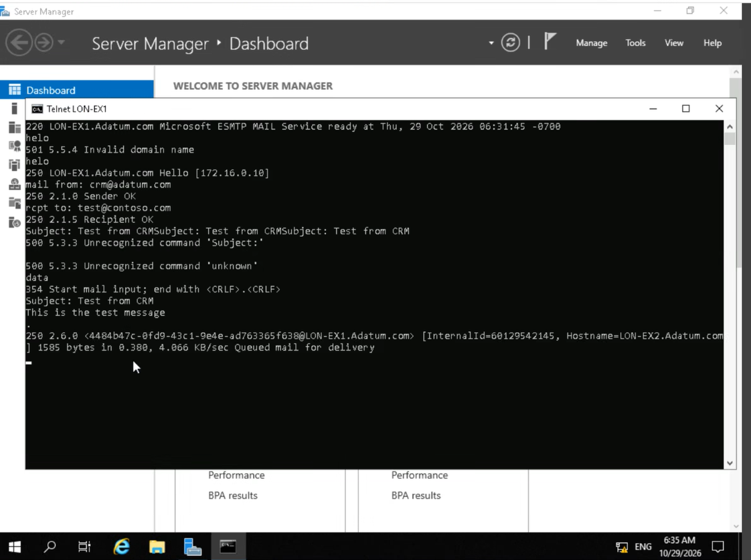Switch to Command Prompt taskbar icon

(228, 546)
